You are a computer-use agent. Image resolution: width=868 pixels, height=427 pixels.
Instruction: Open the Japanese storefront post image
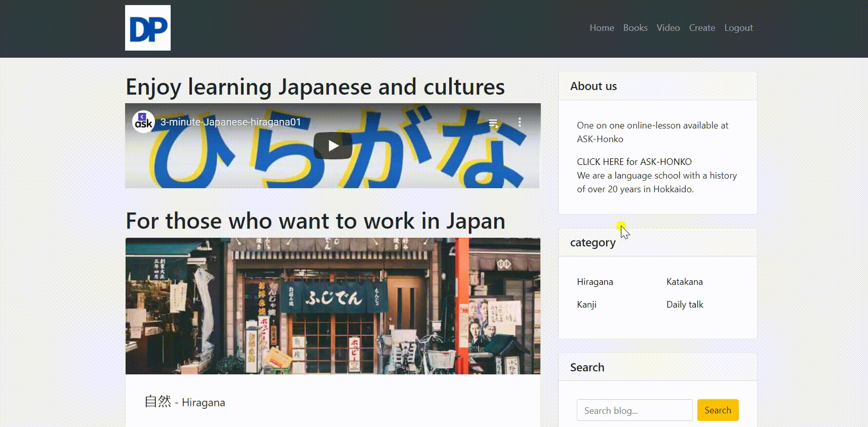[333, 306]
